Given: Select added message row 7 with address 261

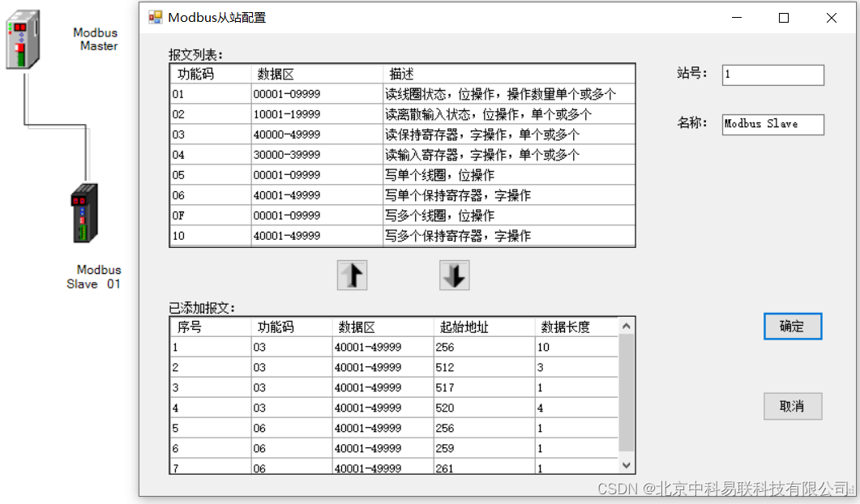Looking at the screenshot, I should point(395,468).
